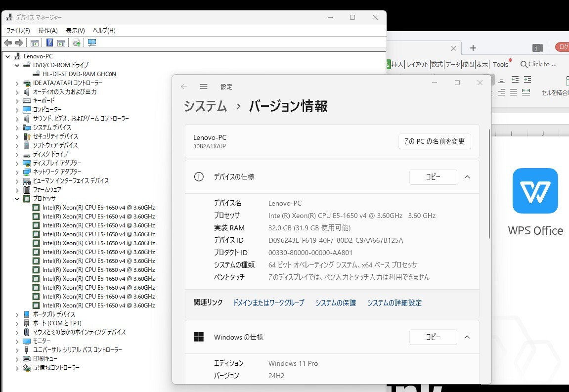Select the ポート (COM と LPT) tree item
The image size is (569, 392).
pyautogui.click(x=57, y=323)
